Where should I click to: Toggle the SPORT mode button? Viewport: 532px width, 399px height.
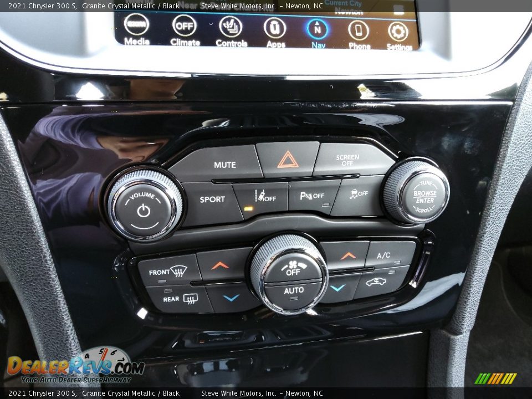pos(211,203)
